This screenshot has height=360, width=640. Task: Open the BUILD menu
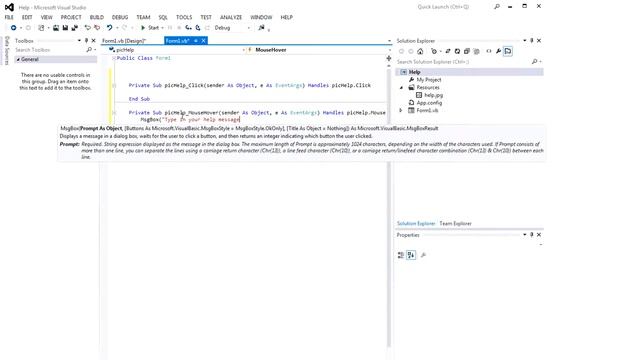(x=97, y=17)
